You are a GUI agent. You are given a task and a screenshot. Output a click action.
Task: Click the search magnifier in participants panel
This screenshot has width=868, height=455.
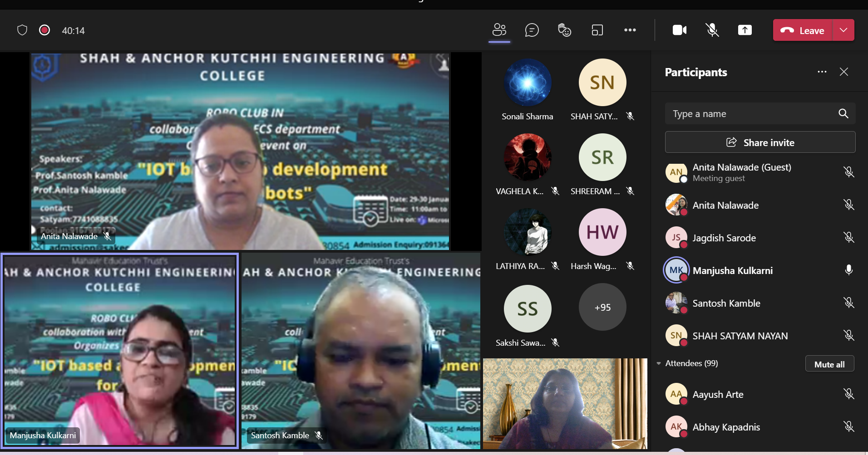(x=843, y=113)
